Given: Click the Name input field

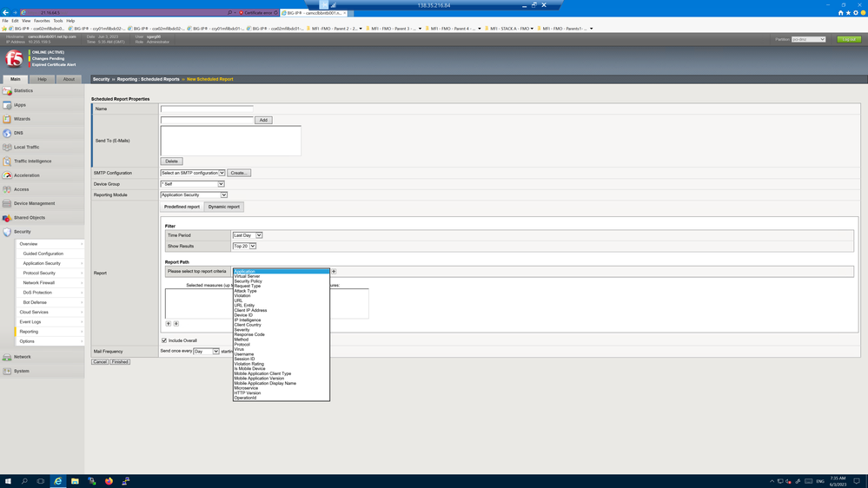Looking at the screenshot, I should click(x=207, y=109).
